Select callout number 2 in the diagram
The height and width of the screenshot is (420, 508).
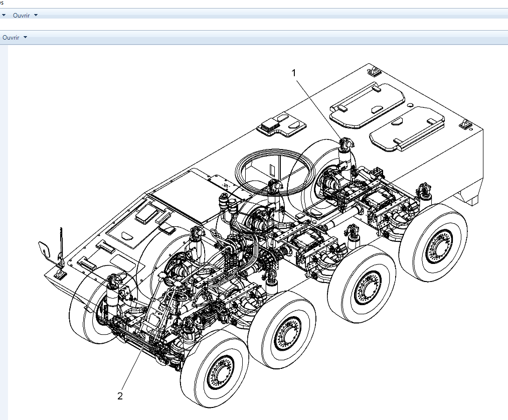[120, 396]
